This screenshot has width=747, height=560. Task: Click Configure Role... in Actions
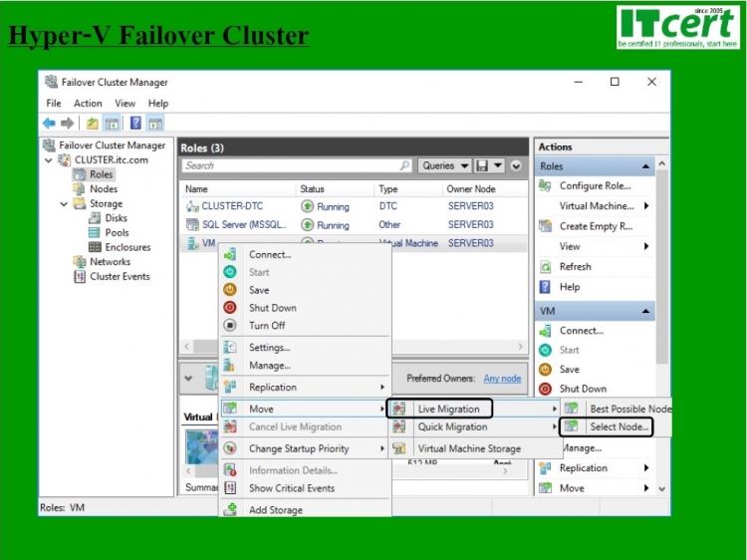595,186
